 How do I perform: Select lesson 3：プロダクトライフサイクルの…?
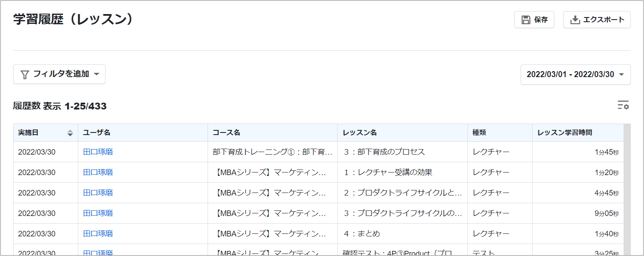coord(402,213)
